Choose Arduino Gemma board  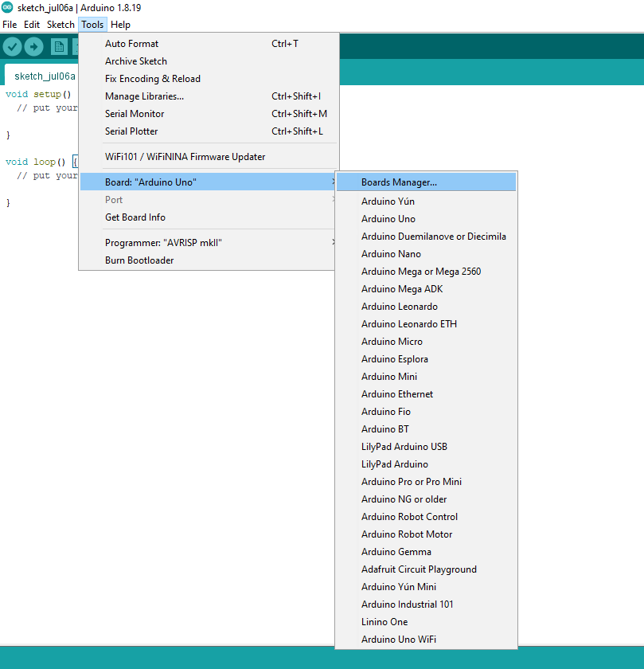(x=426, y=552)
